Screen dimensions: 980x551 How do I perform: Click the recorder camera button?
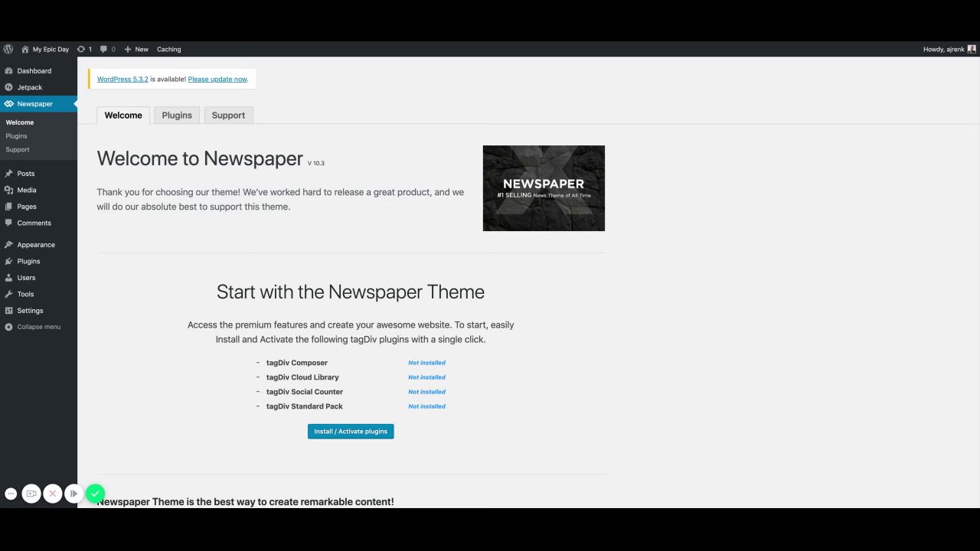(31, 494)
